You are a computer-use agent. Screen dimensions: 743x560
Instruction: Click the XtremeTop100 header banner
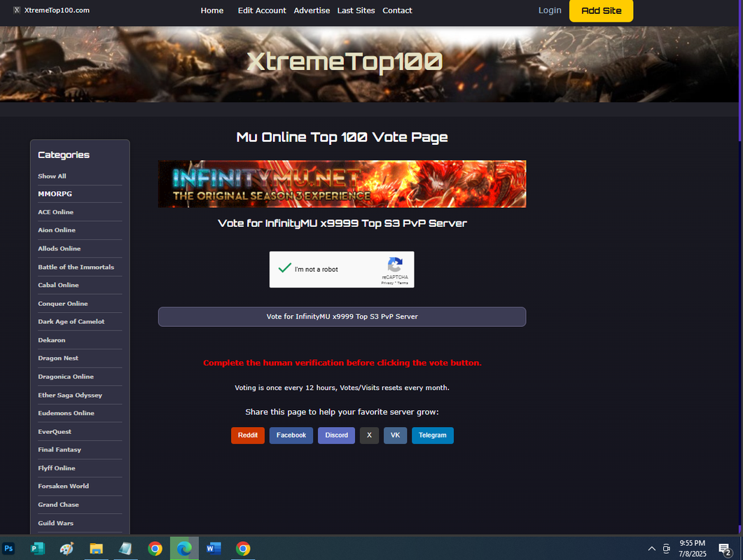[x=369, y=64]
